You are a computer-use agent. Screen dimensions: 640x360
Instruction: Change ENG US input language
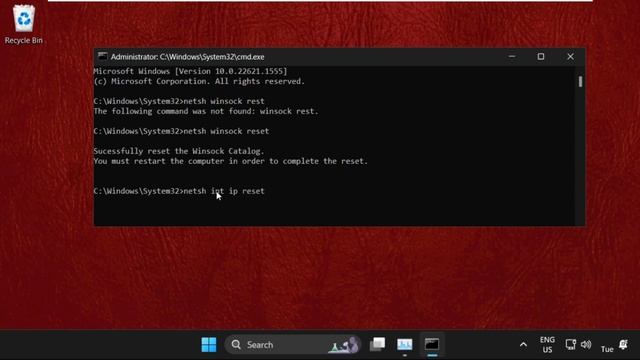click(547, 345)
